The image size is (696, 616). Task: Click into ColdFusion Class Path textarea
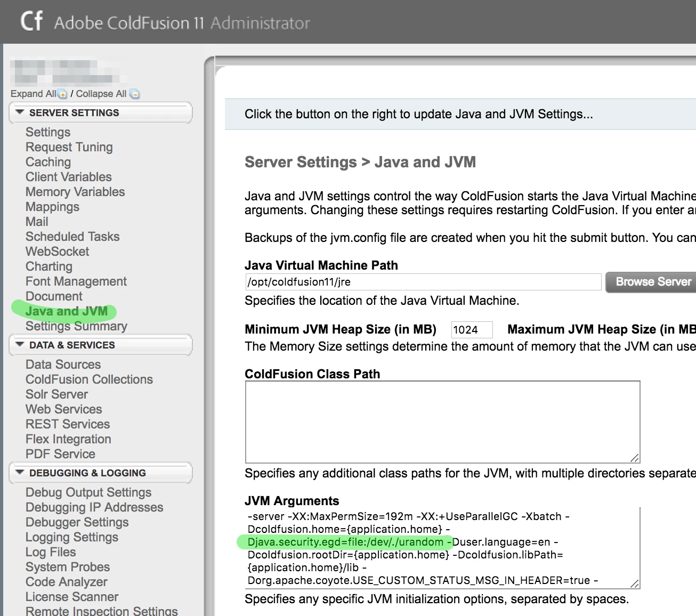click(442, 422)
